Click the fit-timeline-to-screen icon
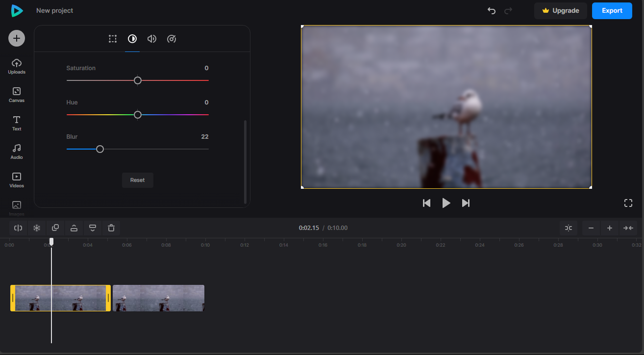The image size is (644, 355). coord(628,228)
